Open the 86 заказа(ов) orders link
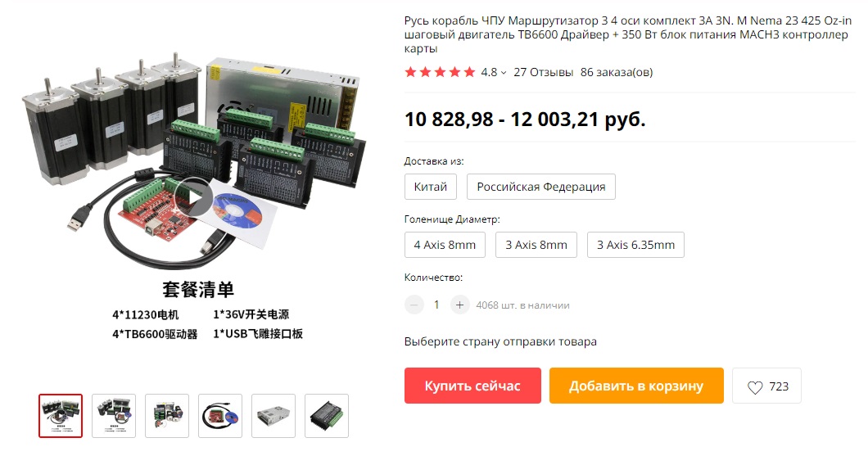The height and width of the screenshot is (465, 868). 617,72
